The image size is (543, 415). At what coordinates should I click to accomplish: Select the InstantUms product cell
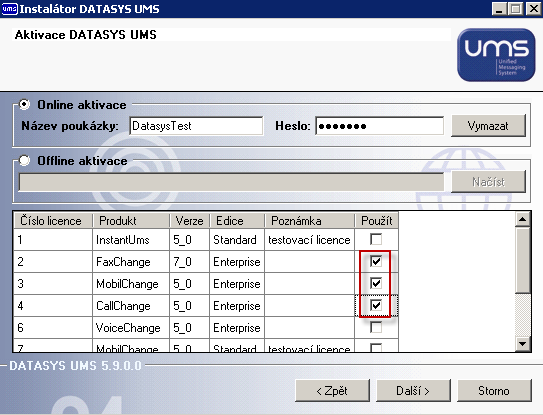pos(131,240)
